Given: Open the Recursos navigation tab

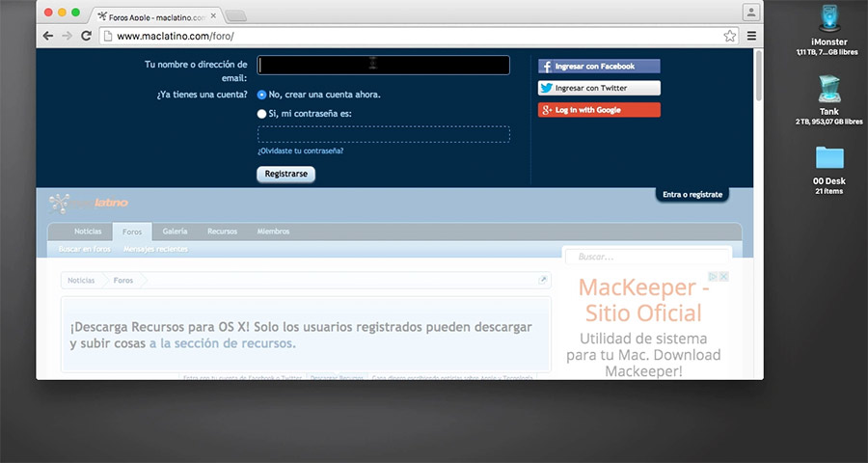Looking at the screenshot, I should pos(222,231).
